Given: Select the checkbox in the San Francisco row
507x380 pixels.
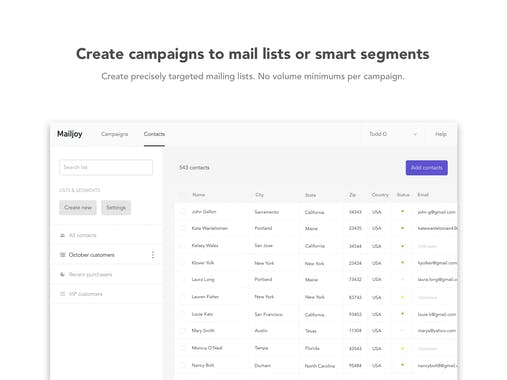Looking at the screenshot, I should pos(182,314).
